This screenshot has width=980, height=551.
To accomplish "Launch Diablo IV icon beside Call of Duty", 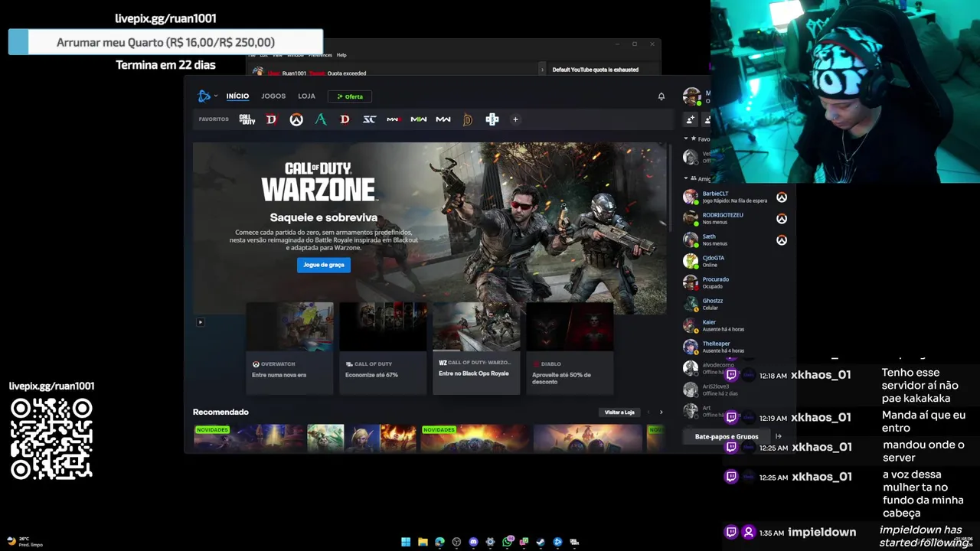I will pyautogui.click(x=271, y=119).
